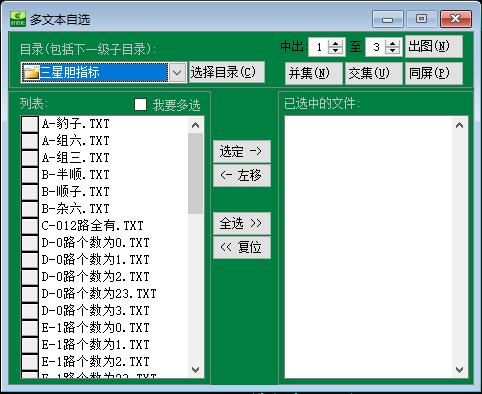Select file A-组六.TXT in list
The height and width of the screenshot is (394, 482).
(x=76, y=141)
